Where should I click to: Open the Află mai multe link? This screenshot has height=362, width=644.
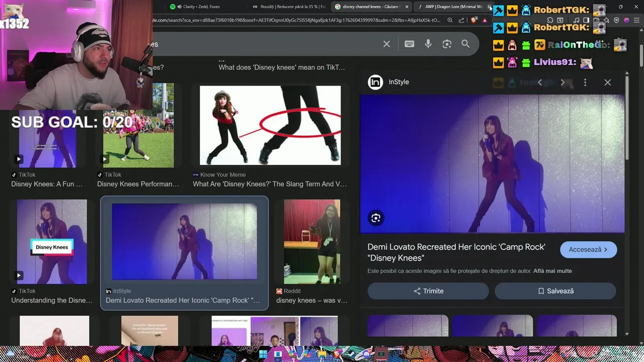pyautogui.click(x=552, y=271)
